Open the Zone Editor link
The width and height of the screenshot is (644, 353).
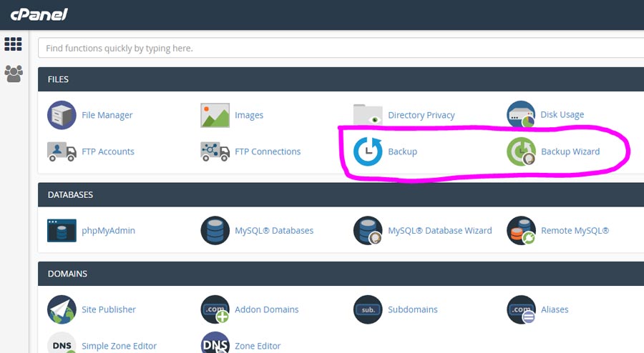[258, 346]
